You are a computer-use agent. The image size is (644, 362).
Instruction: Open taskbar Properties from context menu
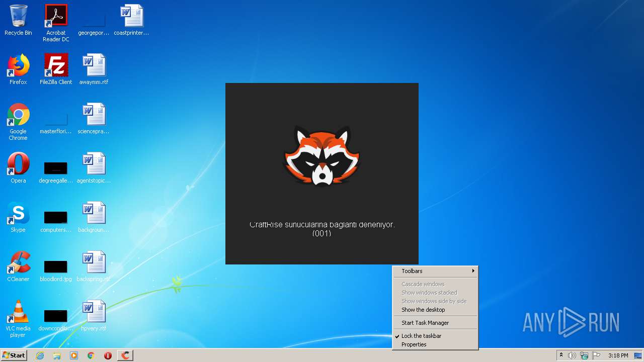[435, 344]
